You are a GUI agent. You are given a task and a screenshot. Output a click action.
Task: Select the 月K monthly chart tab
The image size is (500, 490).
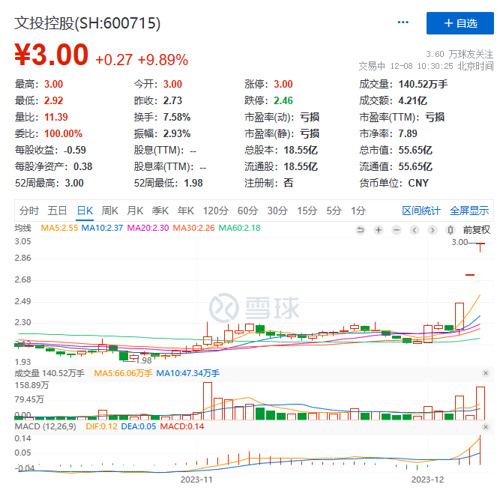coord(135,211)
